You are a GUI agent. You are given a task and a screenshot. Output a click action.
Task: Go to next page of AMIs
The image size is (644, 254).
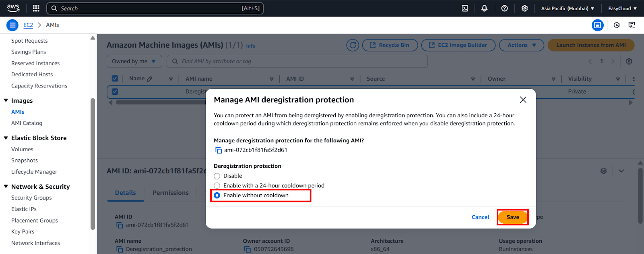tap(613, 61)
